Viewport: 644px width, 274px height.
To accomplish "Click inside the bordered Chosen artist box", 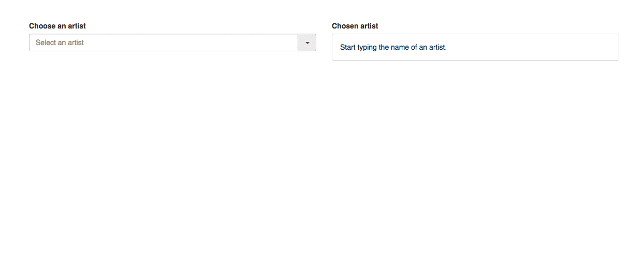I will point(475,47).
